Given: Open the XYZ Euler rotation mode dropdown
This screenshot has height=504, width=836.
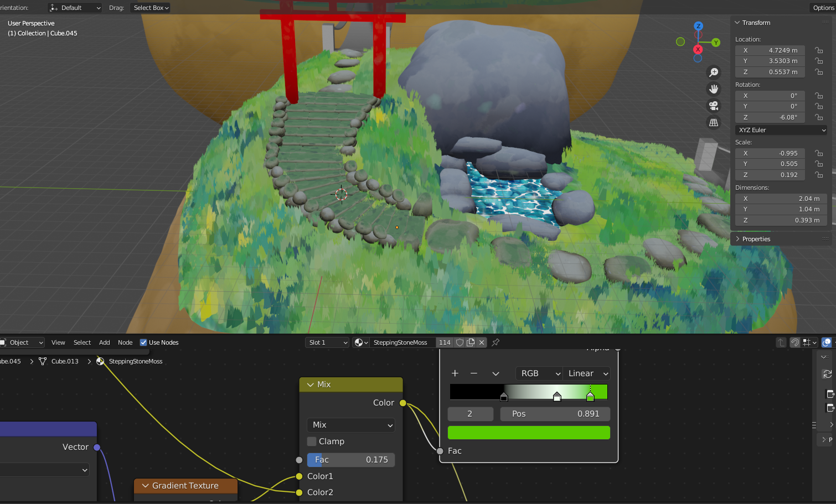Looking at the screenshot, I should point(781,130).
